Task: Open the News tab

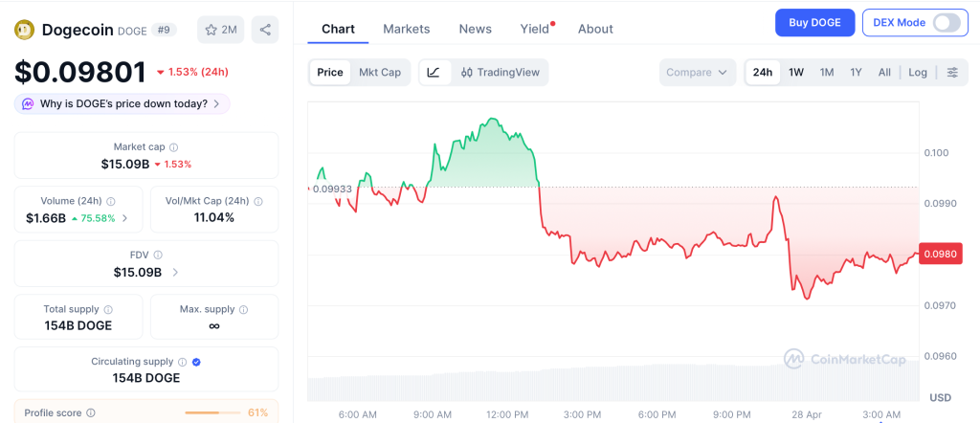Action: click(476, 29)
